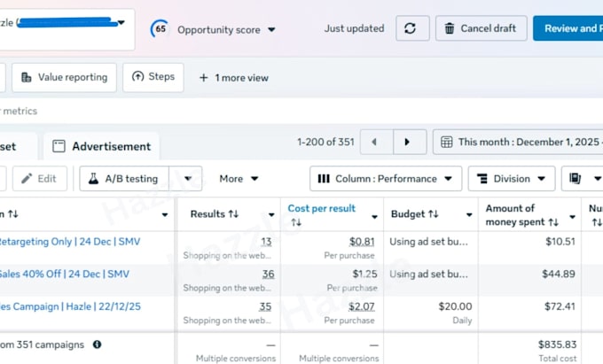603x364 pixels.
Task: Click the refresh data icon button
Action: coord(412,28)
